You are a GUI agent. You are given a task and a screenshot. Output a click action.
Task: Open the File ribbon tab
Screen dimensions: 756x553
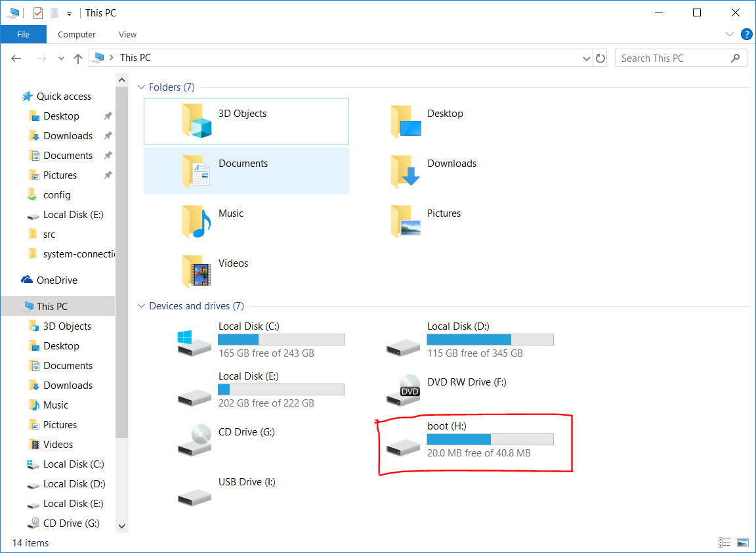click(23, 34)
